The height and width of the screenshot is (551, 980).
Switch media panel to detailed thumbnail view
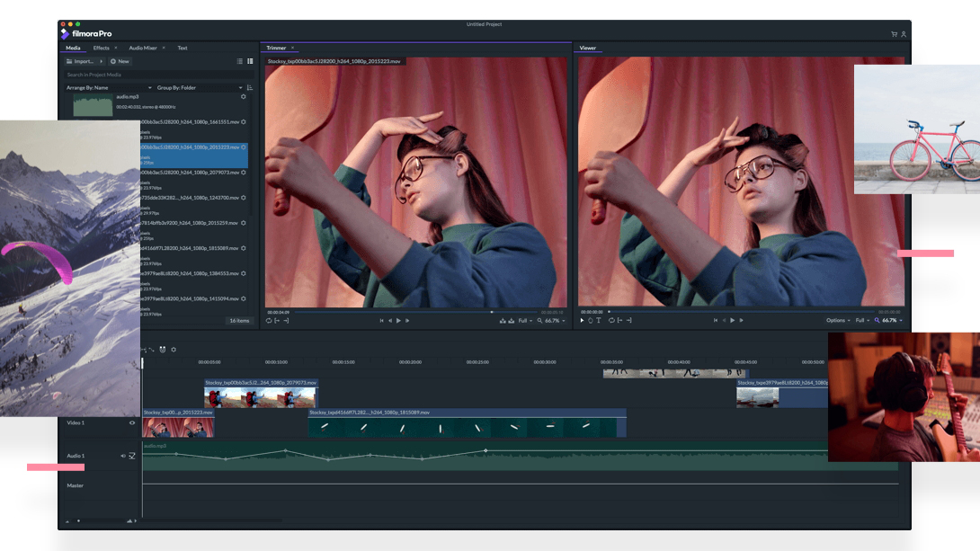pyautogui.click(x=250, y=61)
